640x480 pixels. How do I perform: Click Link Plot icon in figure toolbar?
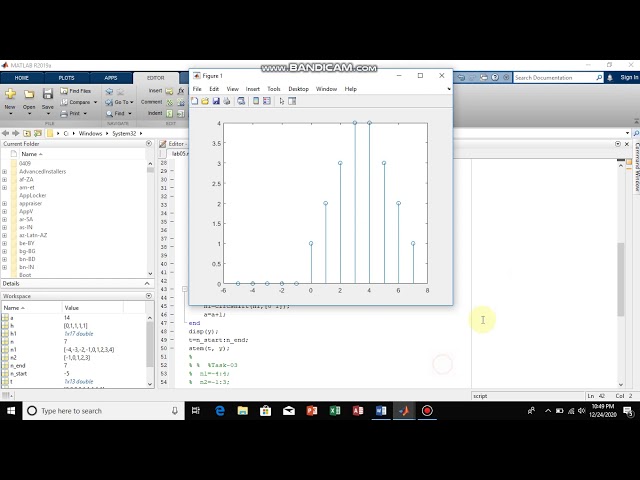(241, 101)
